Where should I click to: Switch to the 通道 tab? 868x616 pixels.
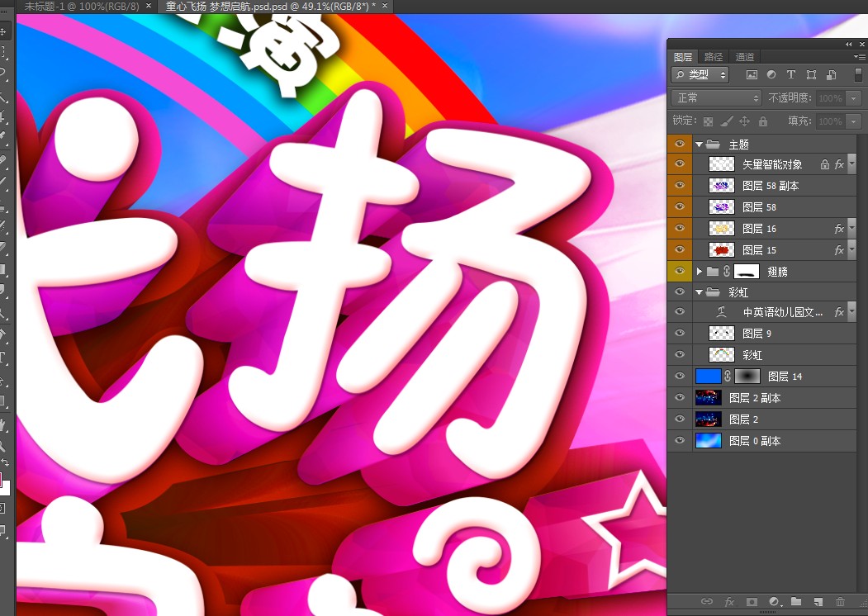coord(745,57)
